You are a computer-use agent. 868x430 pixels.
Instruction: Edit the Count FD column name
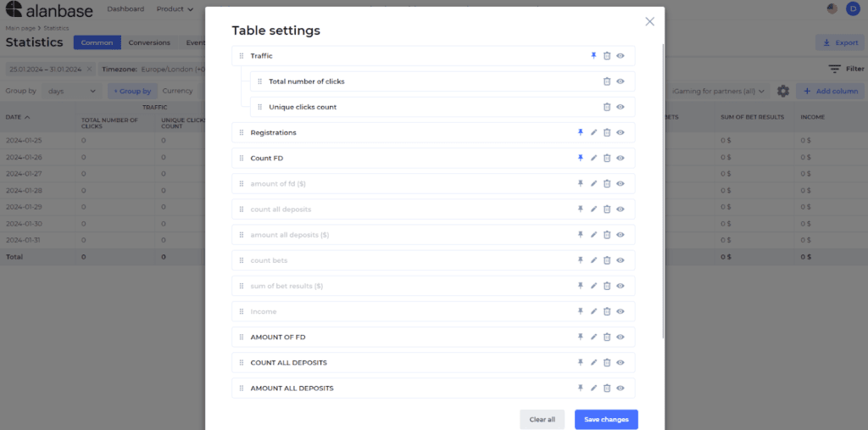593,158
